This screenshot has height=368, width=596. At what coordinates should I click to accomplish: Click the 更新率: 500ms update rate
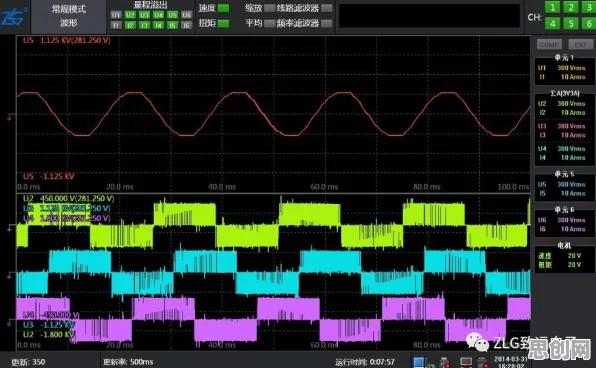(128, 362)
